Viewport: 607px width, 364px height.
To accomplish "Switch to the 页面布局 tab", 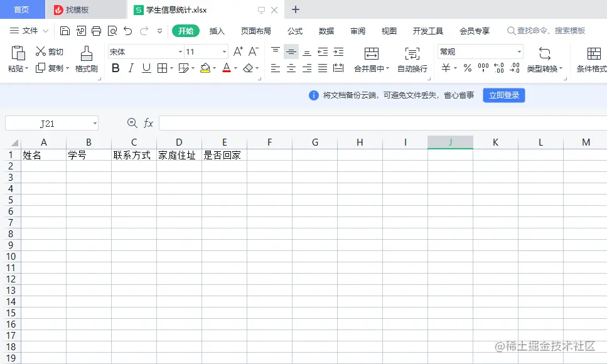I will [x=256, y=31].
